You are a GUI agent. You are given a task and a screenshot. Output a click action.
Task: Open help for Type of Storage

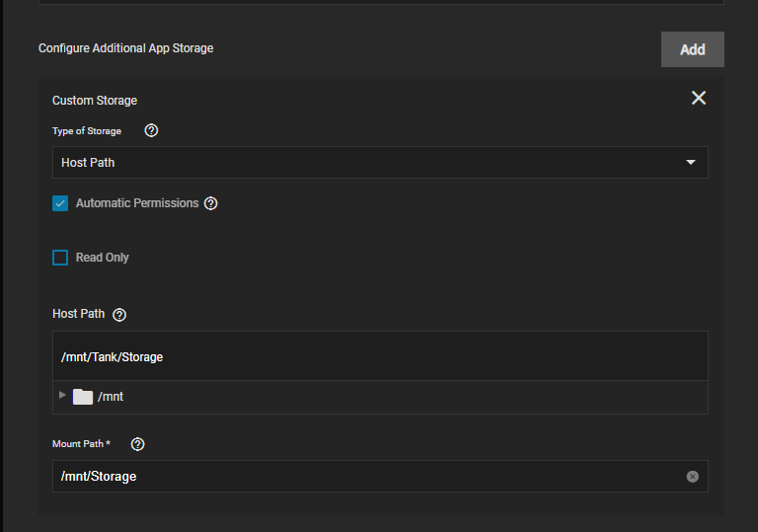click(x=151, y=130)
